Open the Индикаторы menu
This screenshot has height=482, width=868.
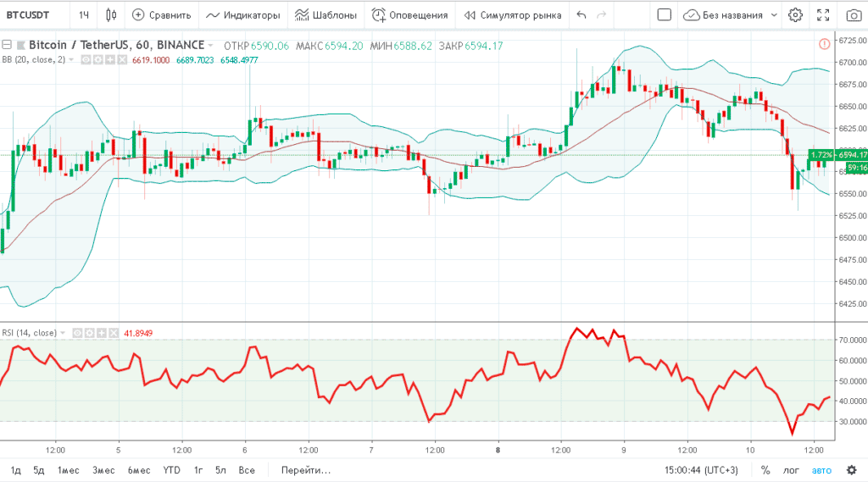pyautogui.click(x=242, y=14)
